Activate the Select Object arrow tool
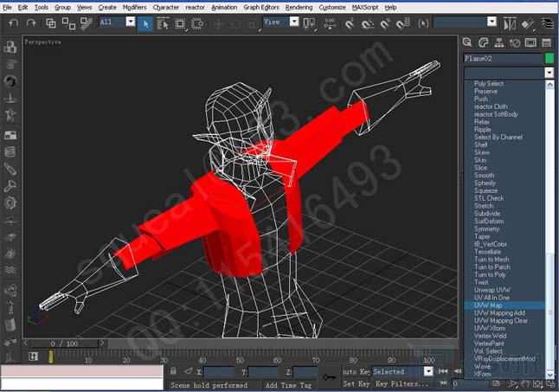 [145, 24]
